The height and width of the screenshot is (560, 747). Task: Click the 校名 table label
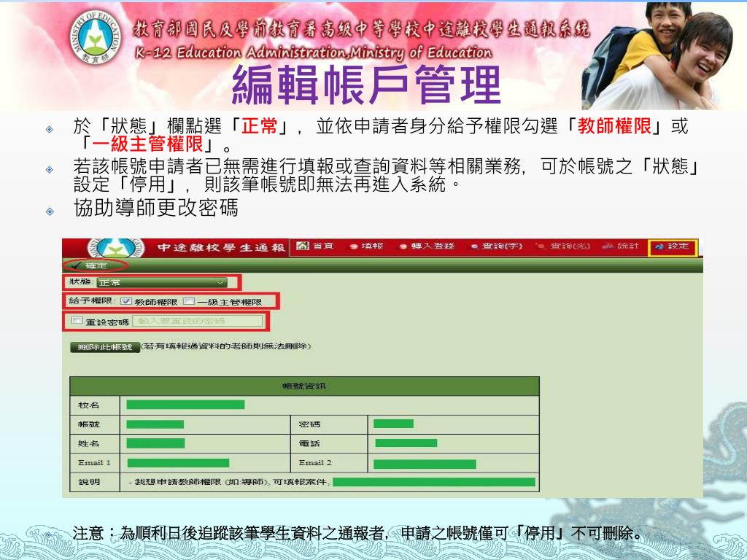pos(88,405)
